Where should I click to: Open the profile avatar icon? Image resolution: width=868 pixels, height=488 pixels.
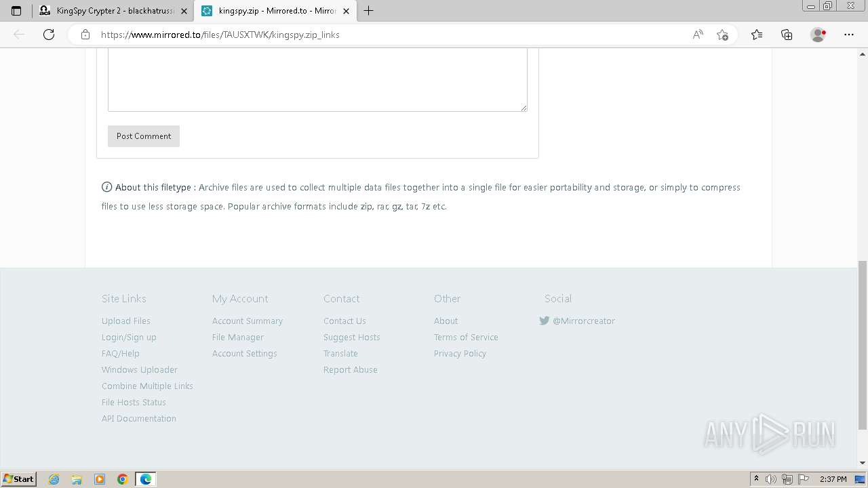(x=818, y=35)
